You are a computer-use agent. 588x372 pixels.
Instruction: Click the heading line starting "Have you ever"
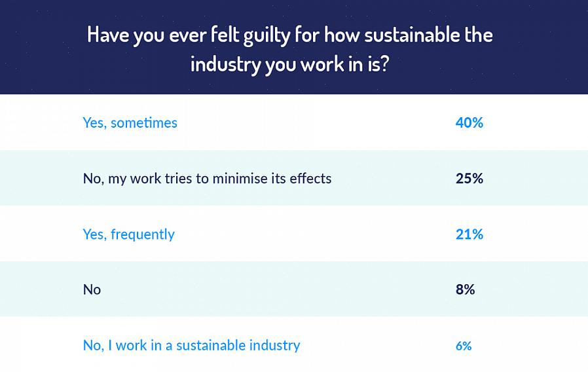pos(289,35)
